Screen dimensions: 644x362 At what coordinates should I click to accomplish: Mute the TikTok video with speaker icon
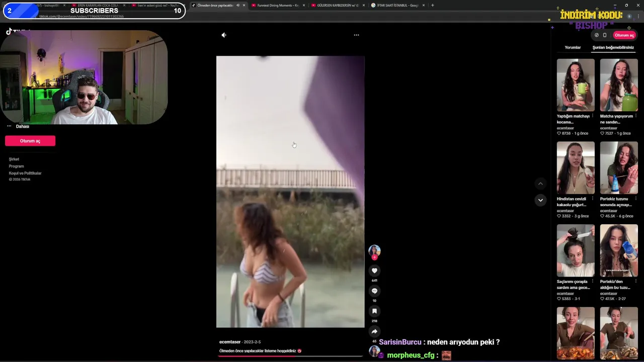[x=224, y=35]
